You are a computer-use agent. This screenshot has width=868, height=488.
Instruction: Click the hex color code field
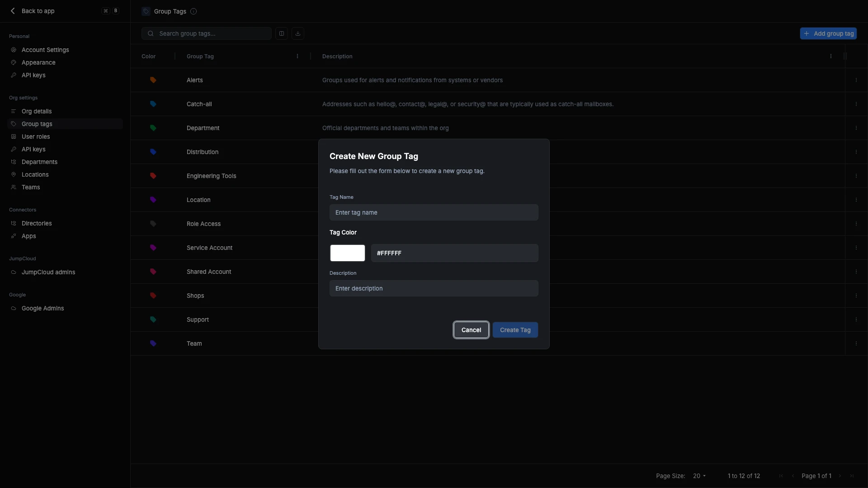click(x=454, y=253)
